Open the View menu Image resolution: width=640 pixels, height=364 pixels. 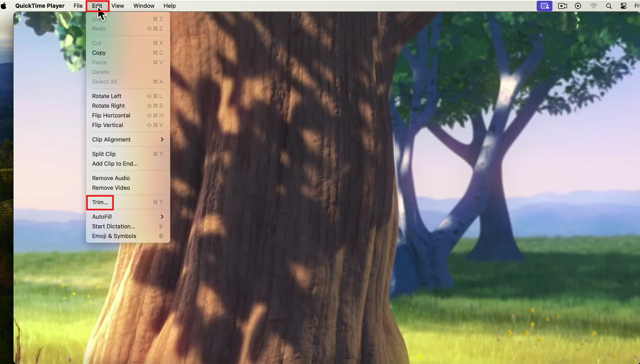[118, 6]
